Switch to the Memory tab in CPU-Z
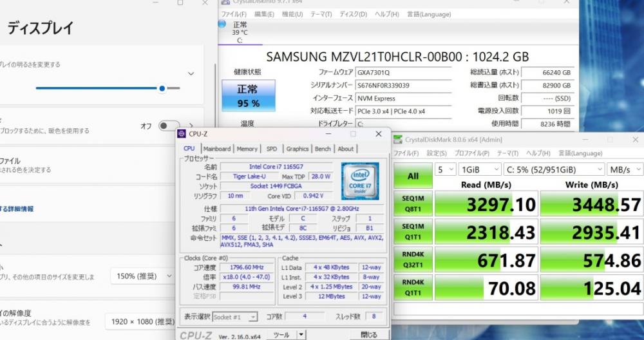This screenshot has width=644, height=340. [x=247, y=149]
